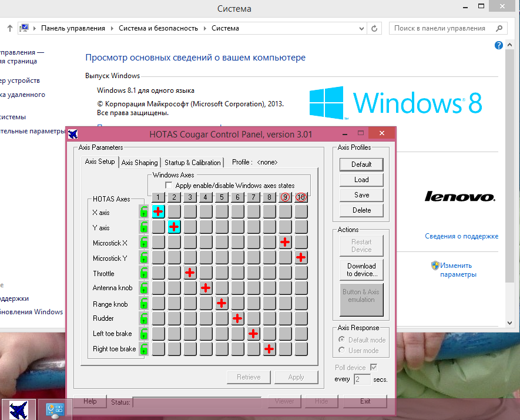The height and width of the screenshot is (420, 520).
Task: Expand breadcrumb arrow after Панель управления
Action: coord(112,29)
